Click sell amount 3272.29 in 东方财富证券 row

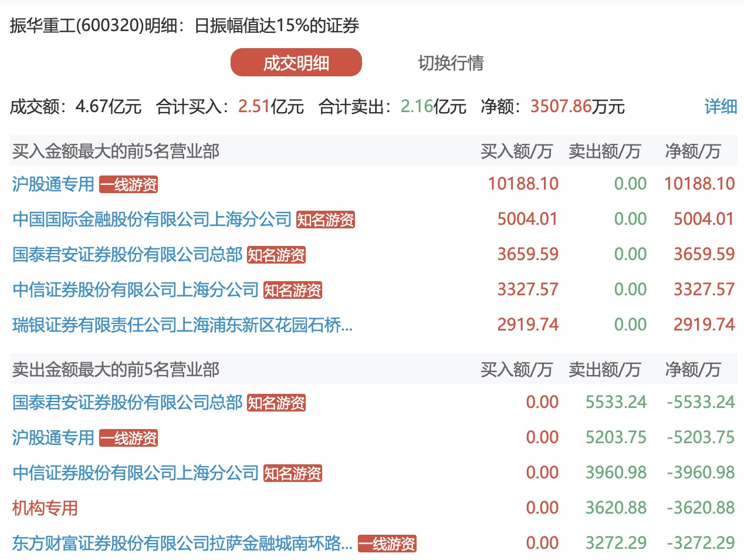click(616, 544)
